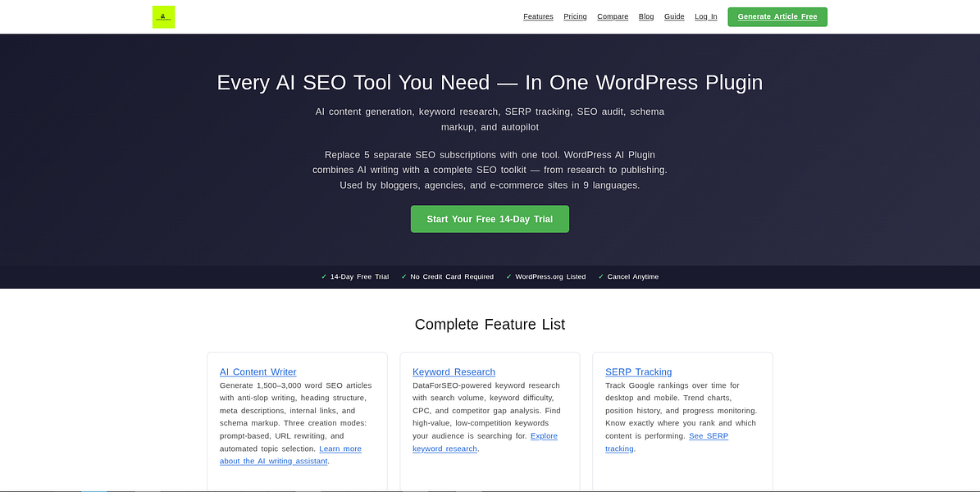Open the Compare menu item
This screenshot has width=980, height=492.
(x=613, y=17)
